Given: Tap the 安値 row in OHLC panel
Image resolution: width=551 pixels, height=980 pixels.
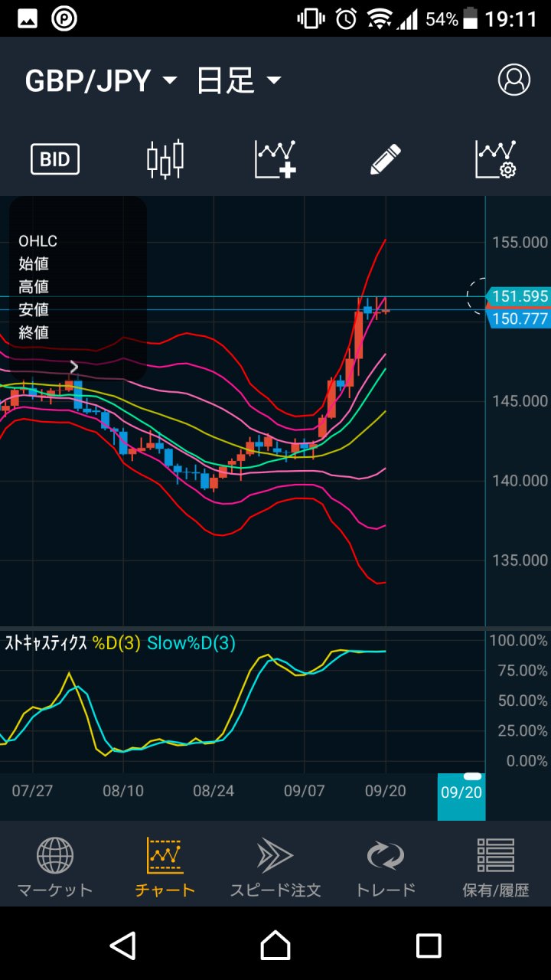Looking at the screenshot, I should coord(34,310).
